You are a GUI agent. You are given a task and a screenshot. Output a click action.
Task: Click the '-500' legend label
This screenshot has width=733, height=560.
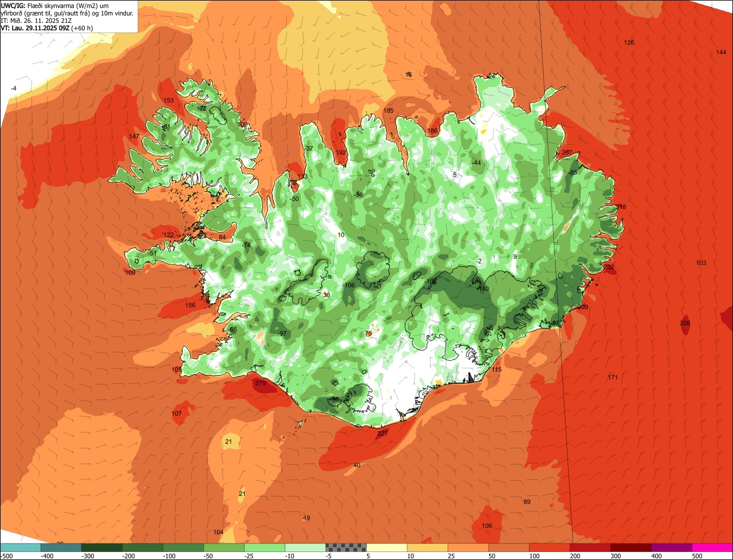[x=6, y=556]
